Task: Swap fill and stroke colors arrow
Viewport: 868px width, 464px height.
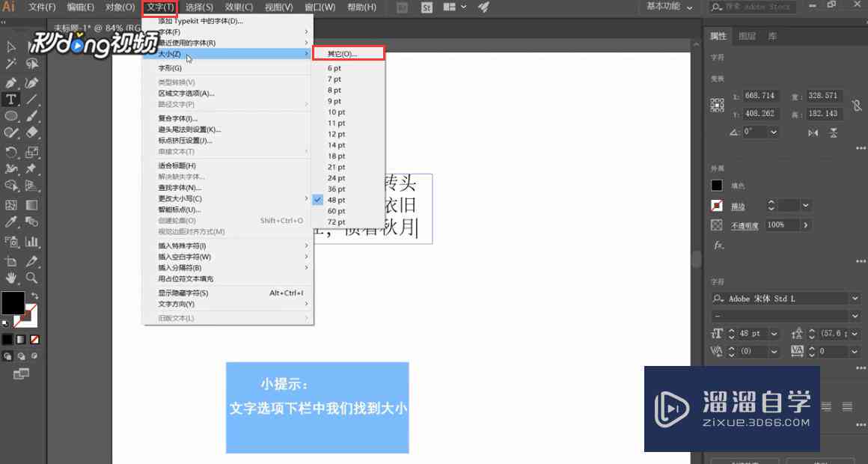Action: (35, 296)
